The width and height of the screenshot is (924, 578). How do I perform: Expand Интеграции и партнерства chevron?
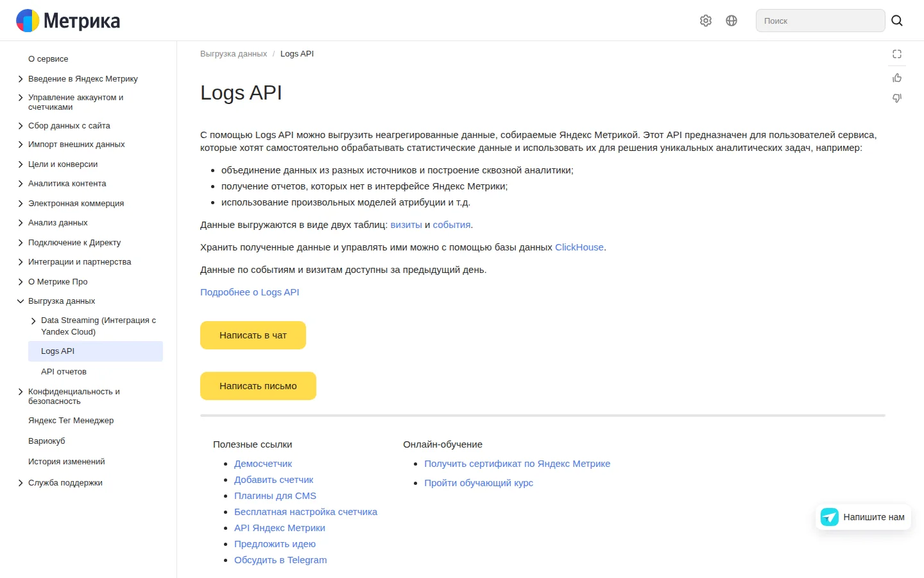pos(21,262)
